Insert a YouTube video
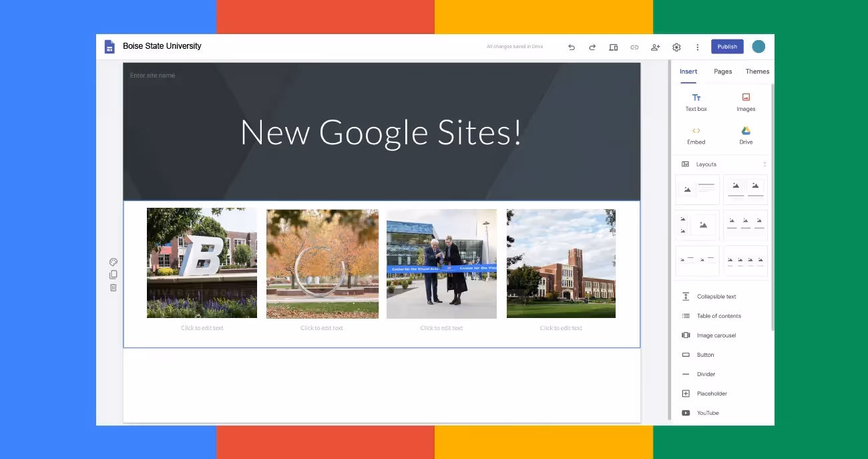Screen dimensions: 868x459 click(707, 413)
